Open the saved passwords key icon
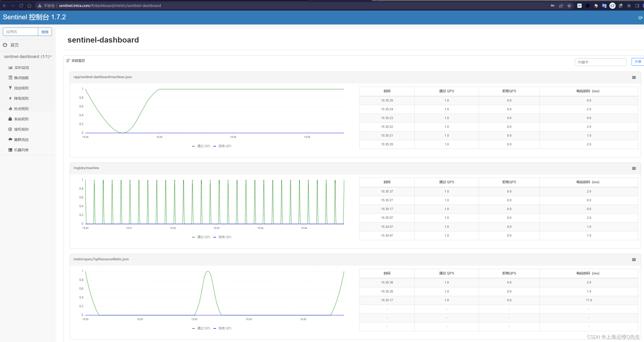 [x=553, y=6]
